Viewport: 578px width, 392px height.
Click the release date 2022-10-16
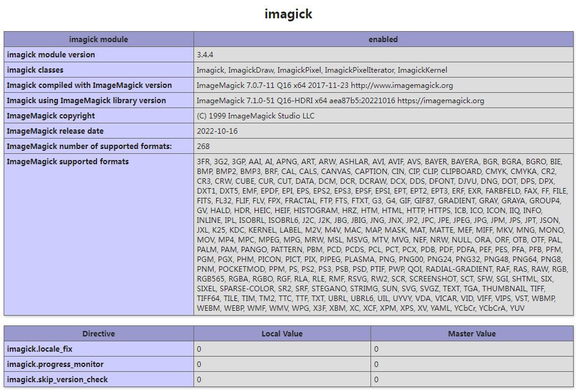point(217,131)
